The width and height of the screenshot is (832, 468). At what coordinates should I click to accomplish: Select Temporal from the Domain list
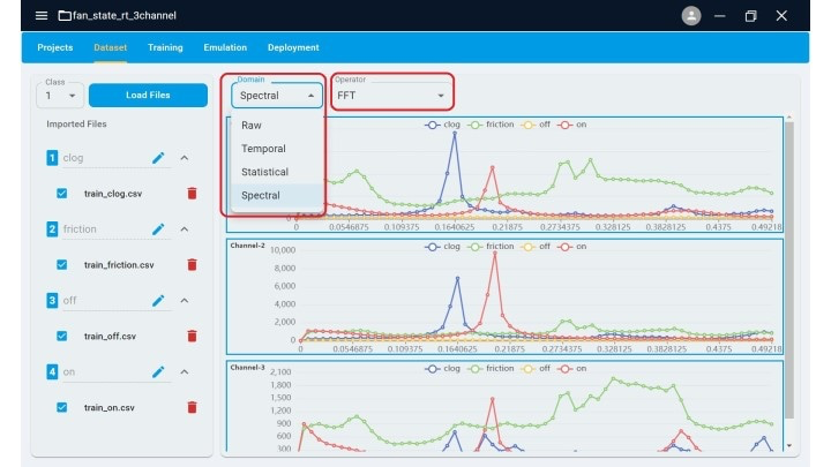(263, 149)
